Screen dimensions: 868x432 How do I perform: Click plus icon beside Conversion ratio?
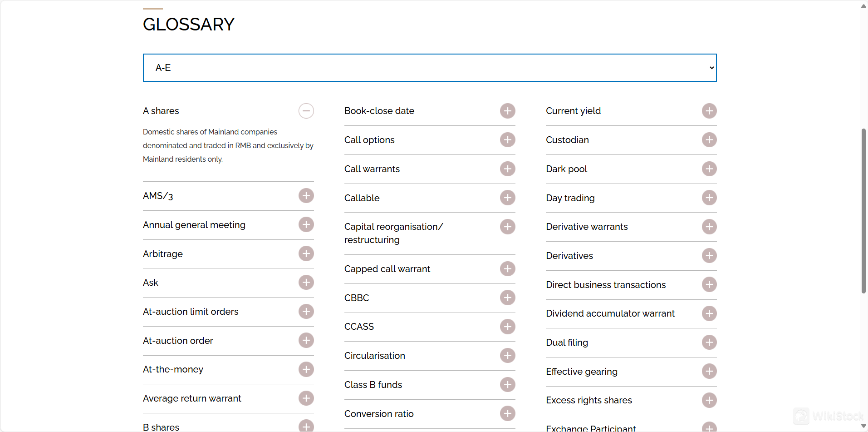[x=507, y=413]
